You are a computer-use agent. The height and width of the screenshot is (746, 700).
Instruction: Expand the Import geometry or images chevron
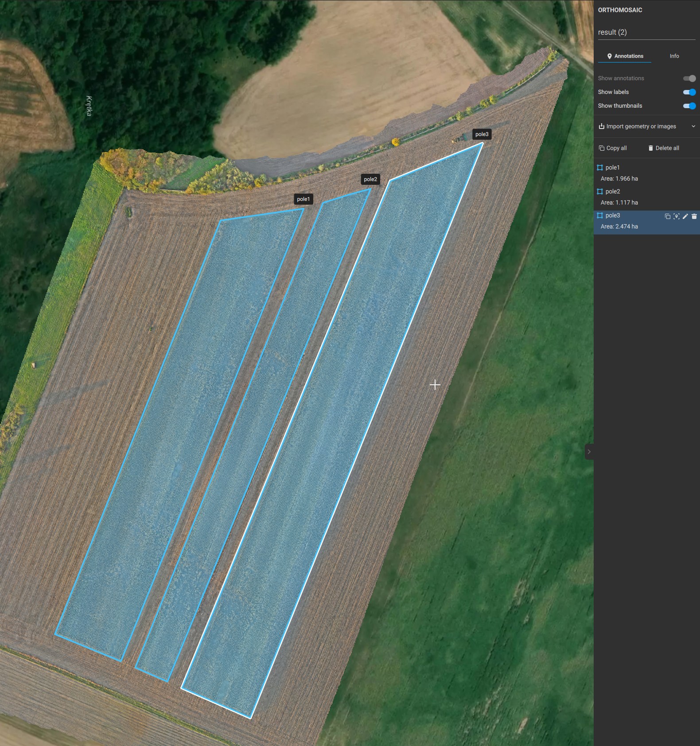pos(693,126)
